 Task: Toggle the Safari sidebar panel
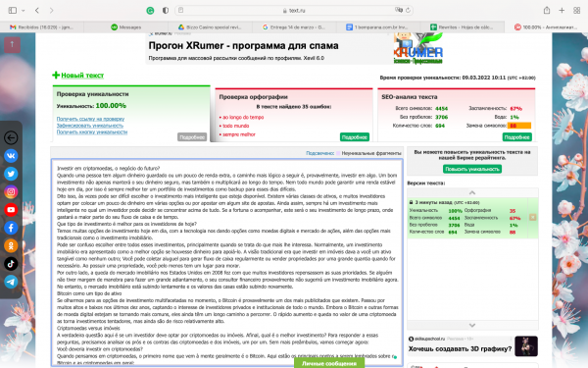[13, 11]
